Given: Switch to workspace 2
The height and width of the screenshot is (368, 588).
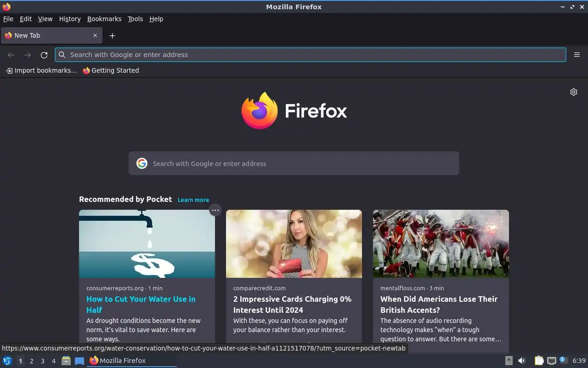Looking at the screenshot, I should 31,361.
